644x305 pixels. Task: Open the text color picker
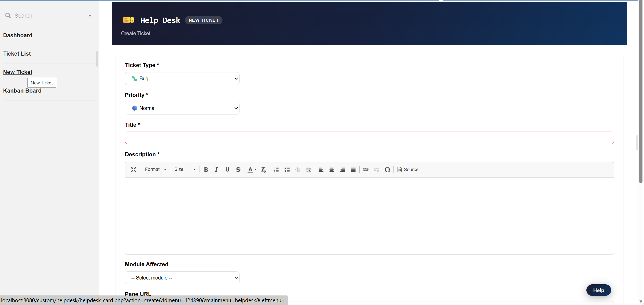click(252, 170)
